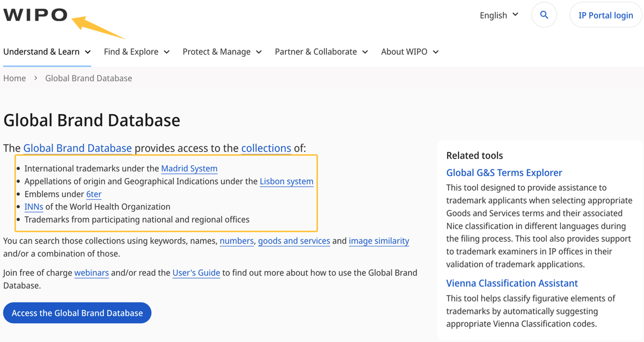Follow the Global Brand Database inline link
The image size is (644, 342).
click(x=77, y=148)
